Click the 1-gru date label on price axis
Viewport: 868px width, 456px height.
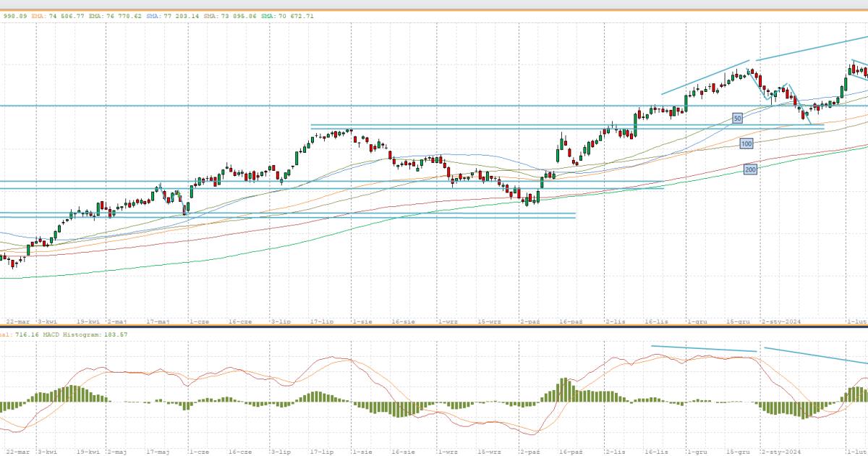697,319
